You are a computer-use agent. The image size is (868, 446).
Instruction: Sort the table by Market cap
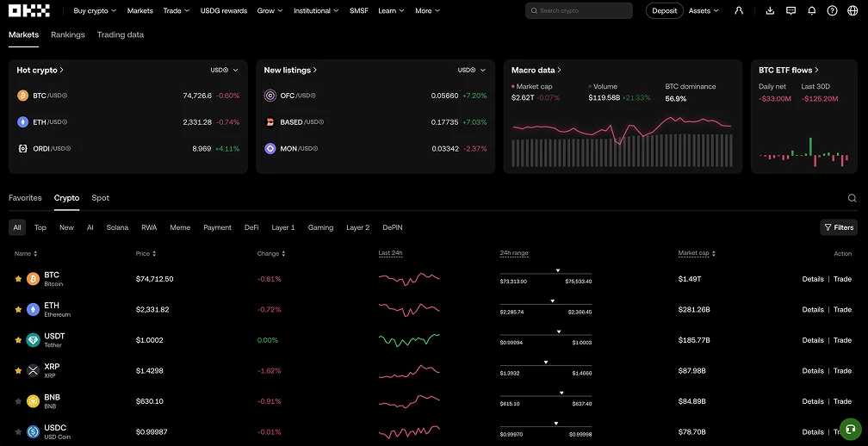point(697,253)
